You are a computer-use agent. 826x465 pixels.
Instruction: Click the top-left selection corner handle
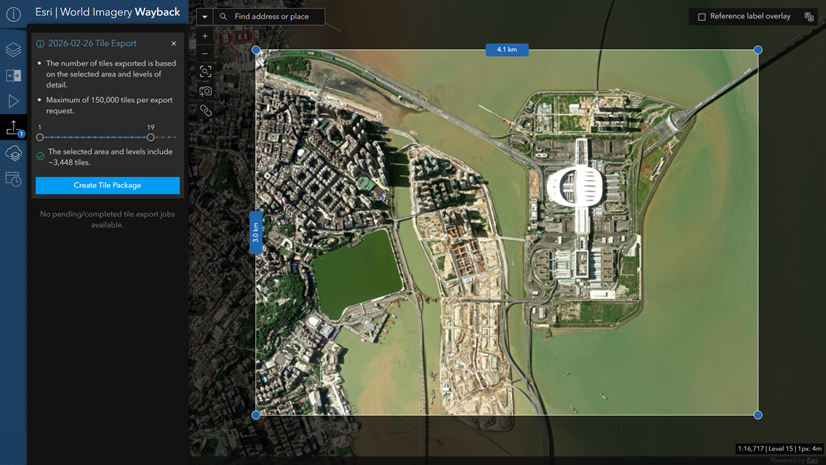click(256, 50)
